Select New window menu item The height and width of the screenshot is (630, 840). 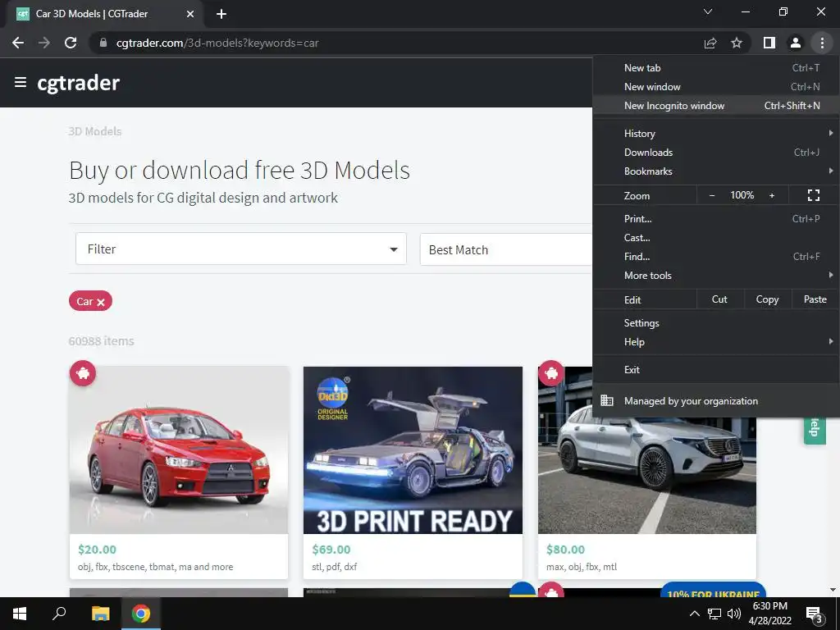pyautogui.click(x=715, y=87)
